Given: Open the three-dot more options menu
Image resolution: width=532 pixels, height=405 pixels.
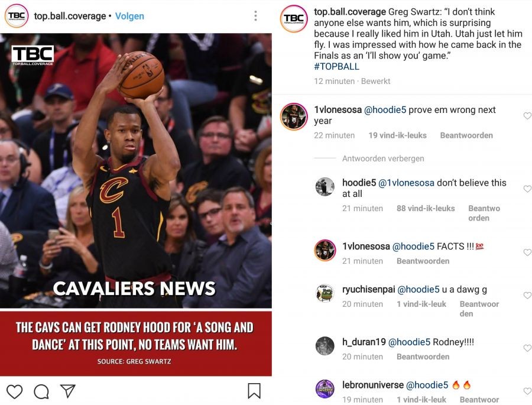Looking at the screenshot, I should [255, 15].
